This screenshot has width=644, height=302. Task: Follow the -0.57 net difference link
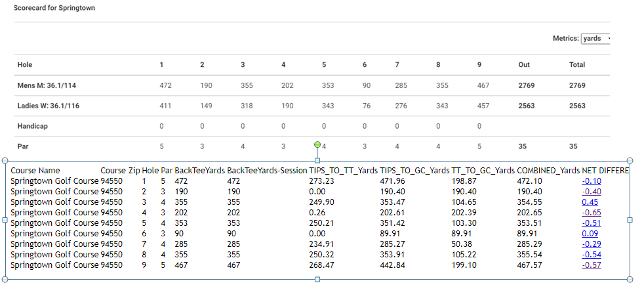coord(592,265)
